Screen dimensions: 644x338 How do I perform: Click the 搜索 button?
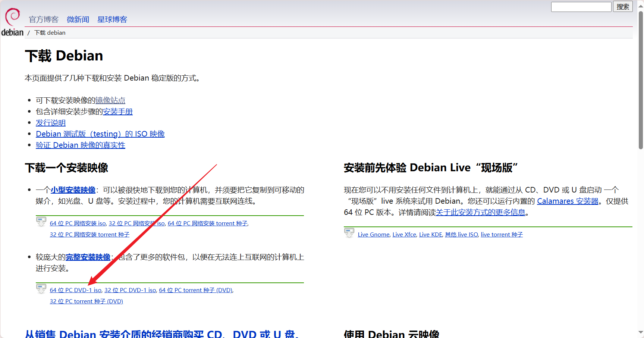623,7
